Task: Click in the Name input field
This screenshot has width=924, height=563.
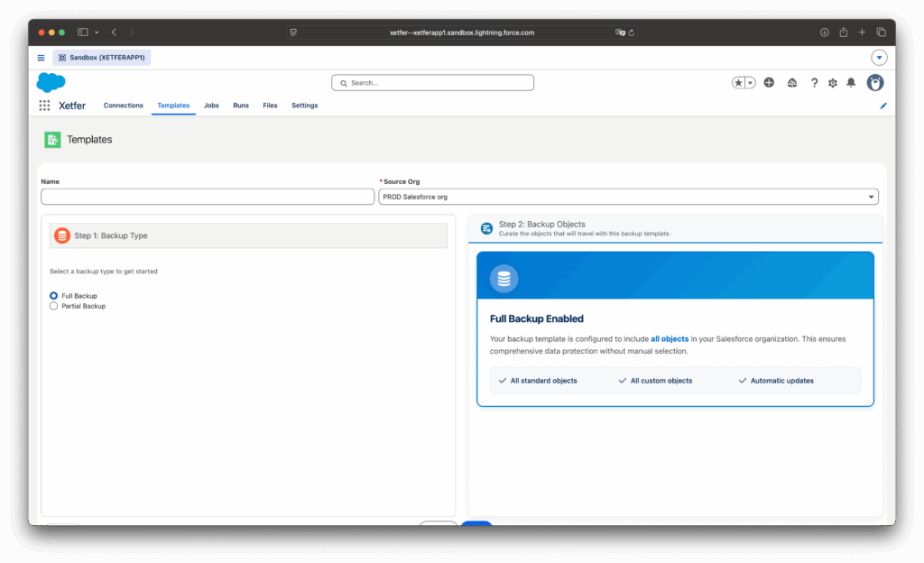Action: (208, 197)
